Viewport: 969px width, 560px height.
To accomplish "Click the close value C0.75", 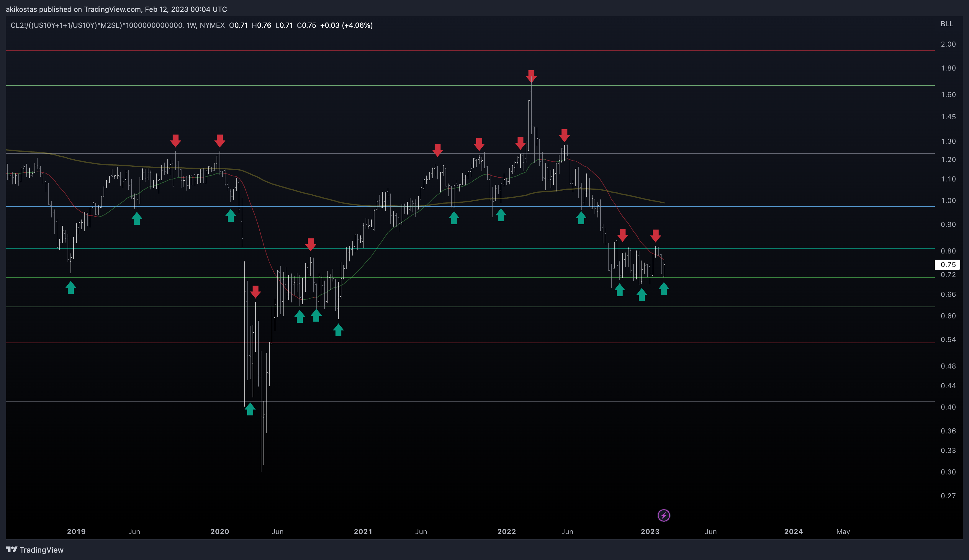I will point(307,25).
